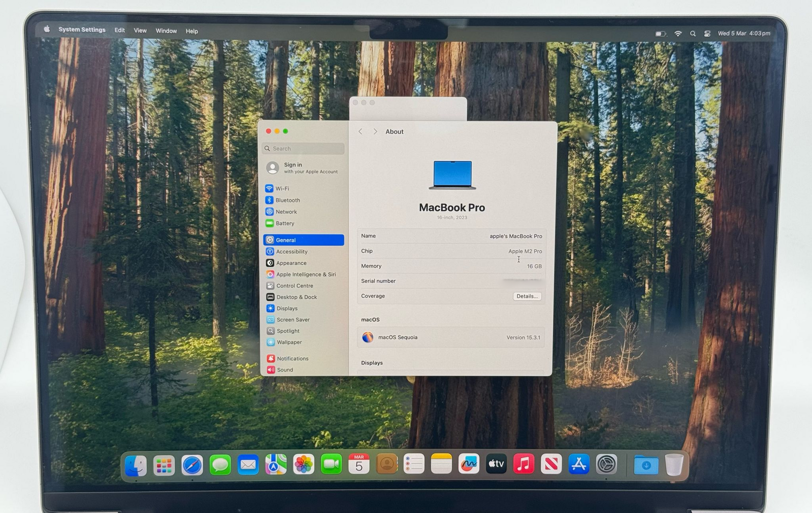Select General in the sidebar

pyautogui.click(x=304, y=240)
